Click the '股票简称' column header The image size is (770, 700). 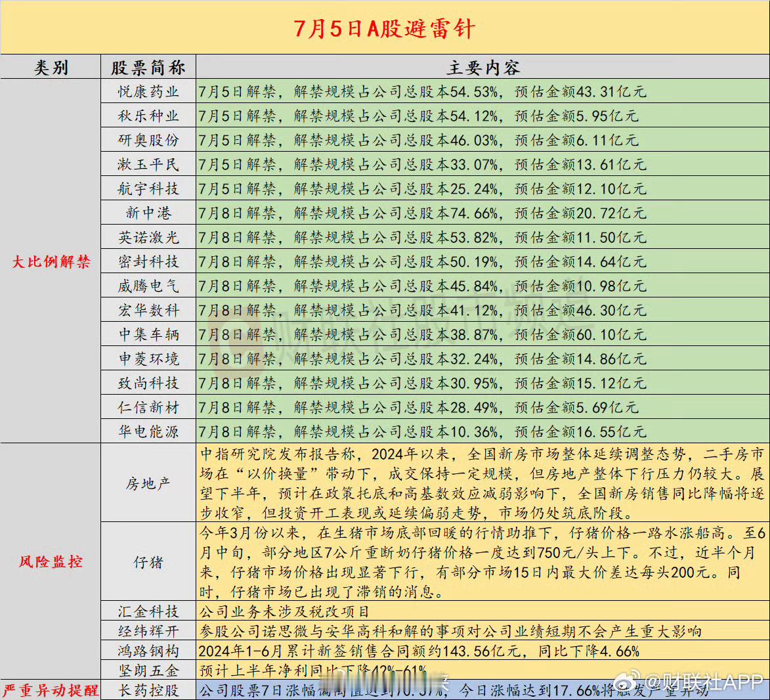click(148, 67)
